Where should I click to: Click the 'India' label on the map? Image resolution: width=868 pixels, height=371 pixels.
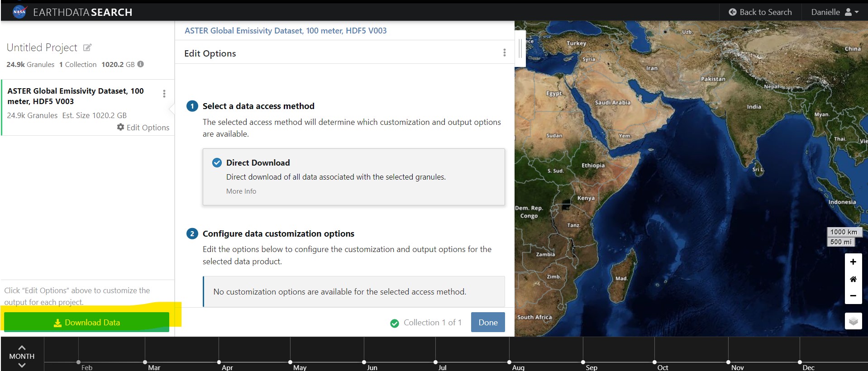[754, 107]
